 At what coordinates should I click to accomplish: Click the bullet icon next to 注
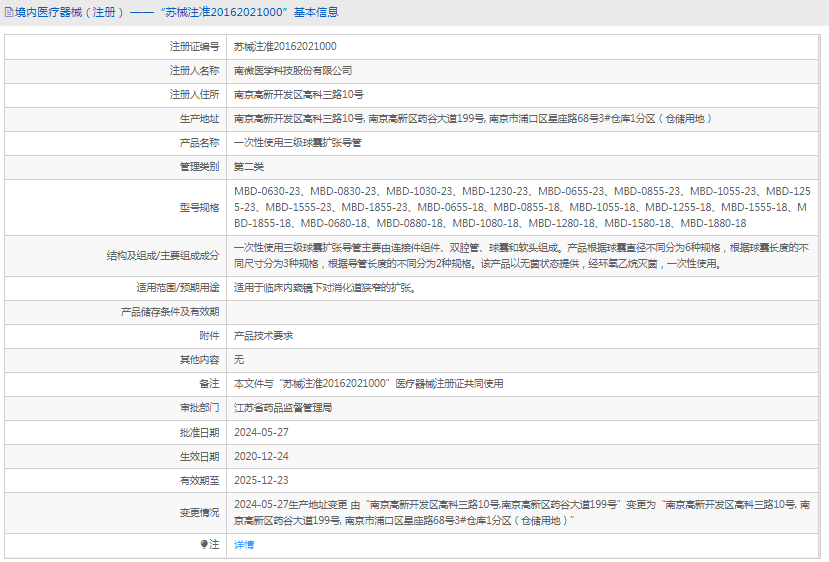[204, 544]
